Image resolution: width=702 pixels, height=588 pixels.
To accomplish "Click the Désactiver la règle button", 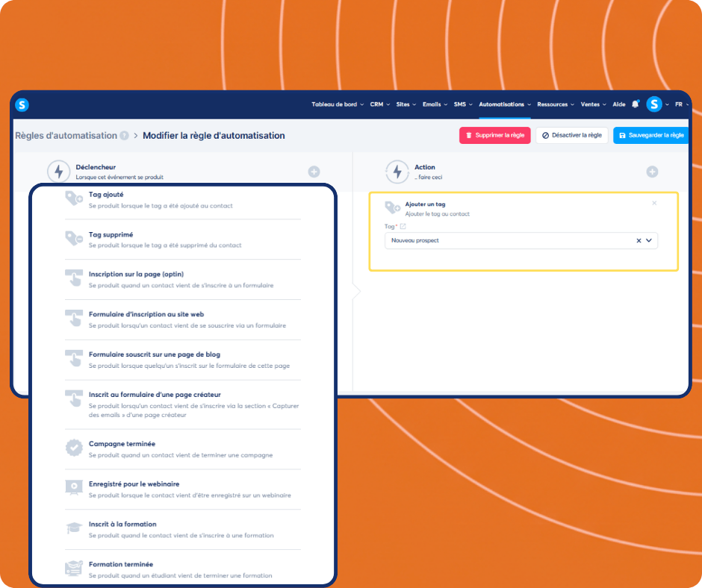I will 572,135.
